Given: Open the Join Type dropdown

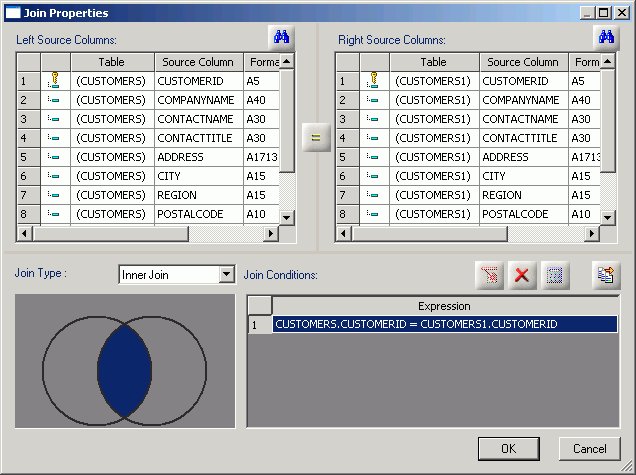Looking at the screenshot, I should [x=225, y=275].
